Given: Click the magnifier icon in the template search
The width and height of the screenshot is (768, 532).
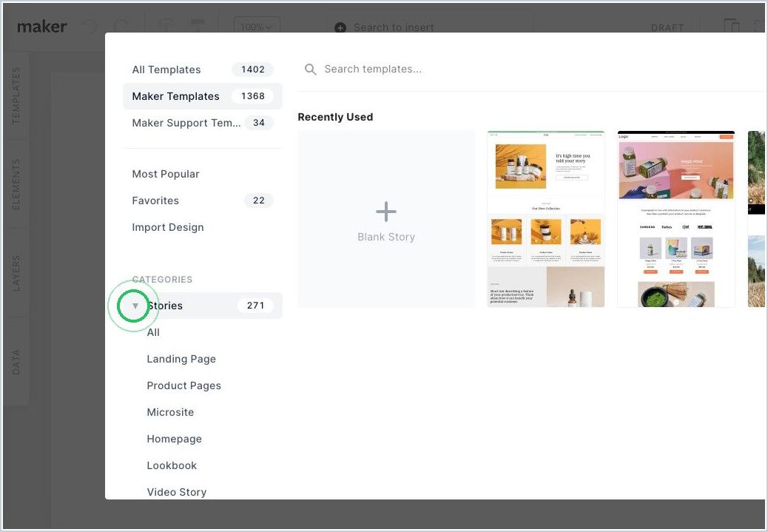Looking at the screenshot, I should pos(311,69).
